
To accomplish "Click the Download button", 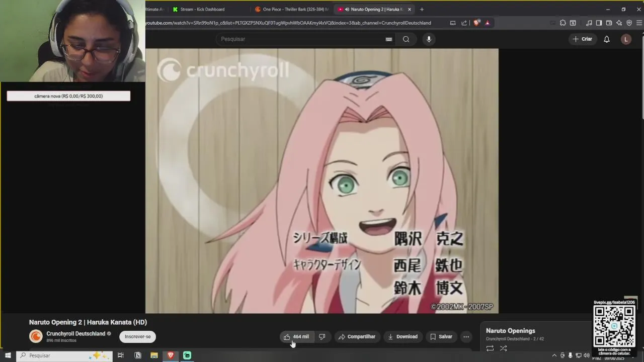I will [403, 337].
